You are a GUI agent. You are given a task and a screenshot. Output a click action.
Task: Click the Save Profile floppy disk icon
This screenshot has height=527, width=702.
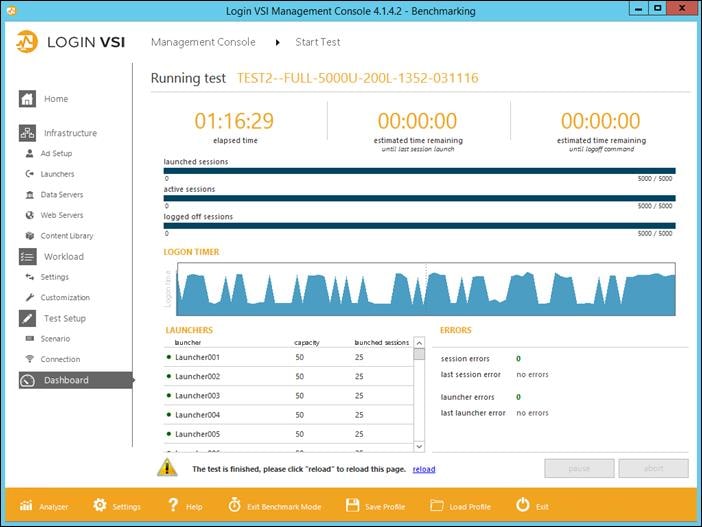pos(353,505)
